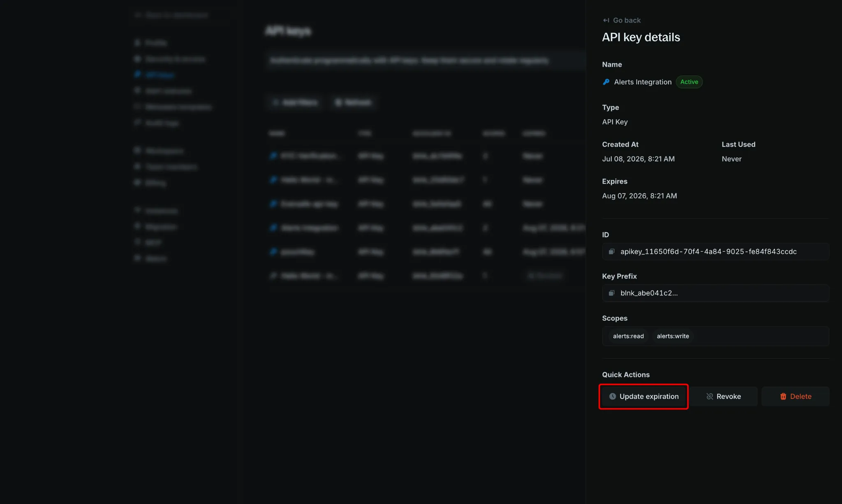This screenshot has height=504, width=842.
Task: Click the unlink icon on Revoke
Action: [710, 396]
